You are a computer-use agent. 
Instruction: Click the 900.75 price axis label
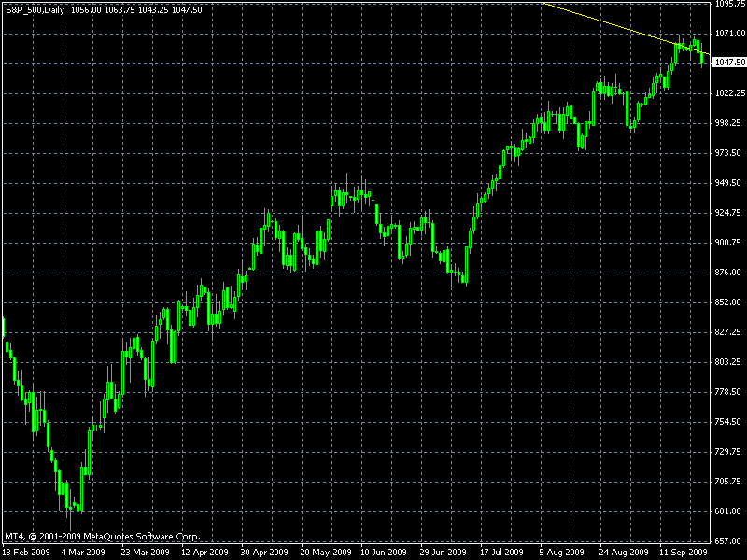[x=727, y=243]
